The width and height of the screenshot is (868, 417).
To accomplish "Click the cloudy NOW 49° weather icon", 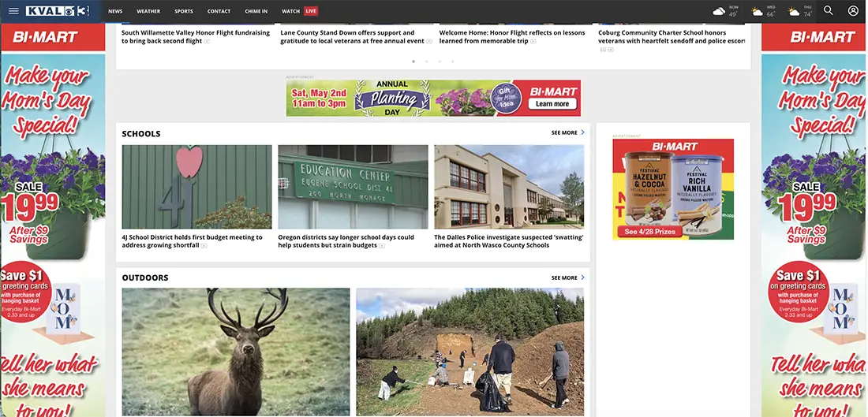I will pos(719,11).
